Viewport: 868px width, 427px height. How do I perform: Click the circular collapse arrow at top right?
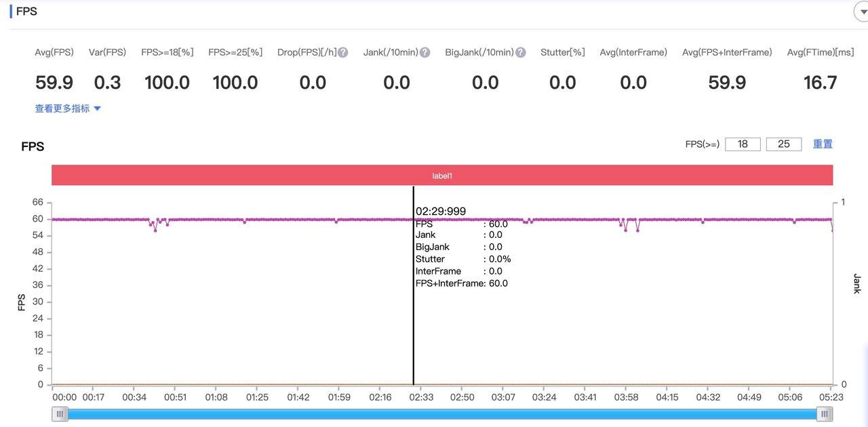click(862, 11)
